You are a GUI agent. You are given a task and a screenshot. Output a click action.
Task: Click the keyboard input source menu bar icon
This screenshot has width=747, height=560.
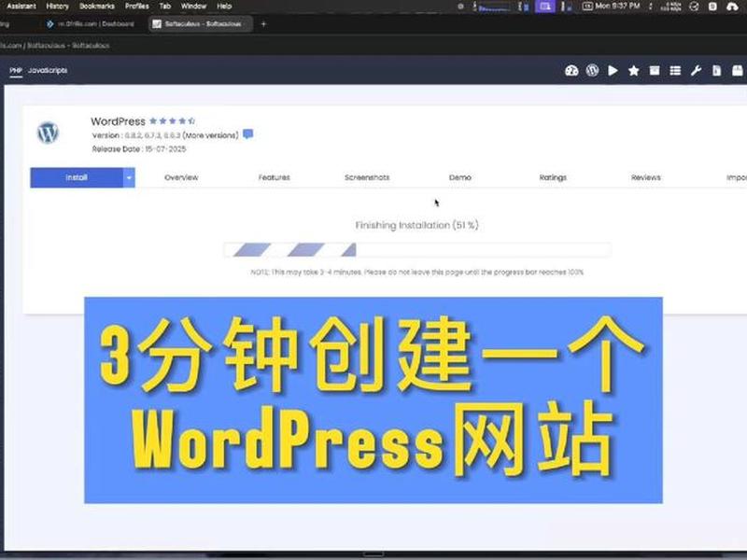[x=587, y=7]
